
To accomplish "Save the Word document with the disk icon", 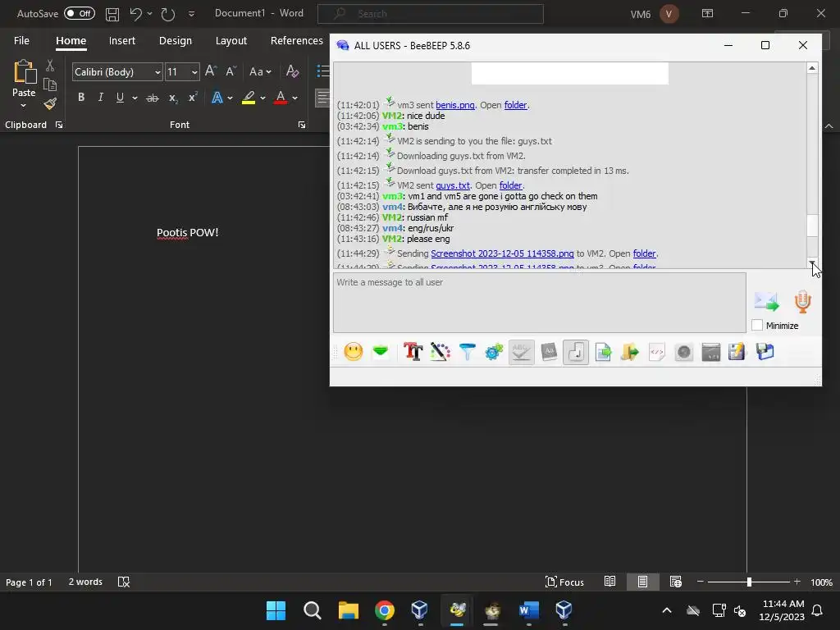I will click(x=112, y=14).
